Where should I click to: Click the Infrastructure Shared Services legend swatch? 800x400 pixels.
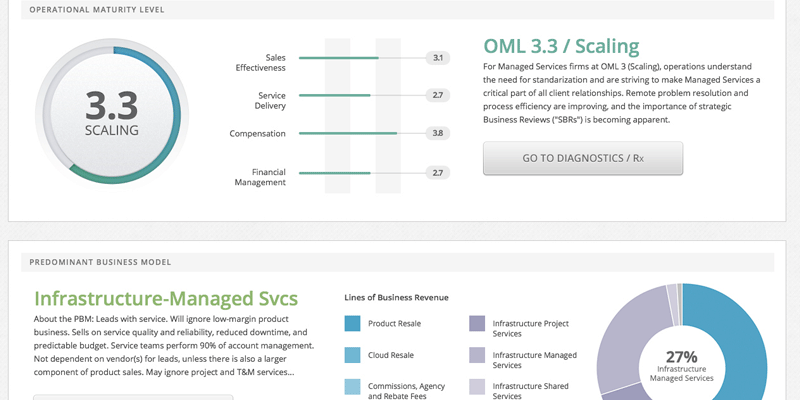[x=477, y=387]
